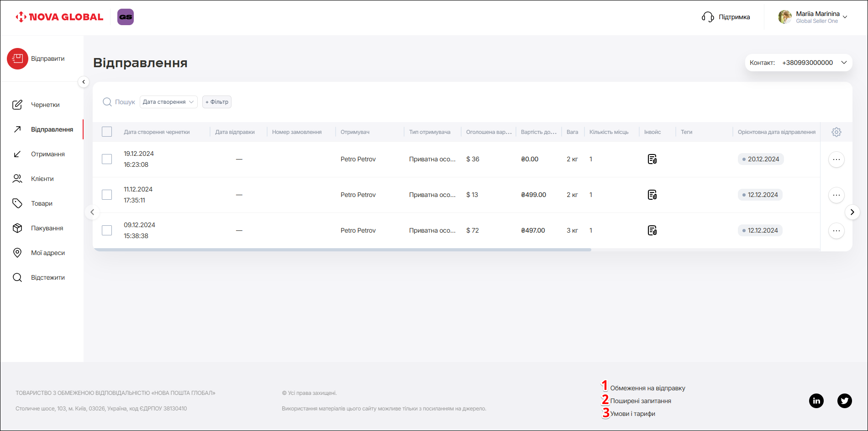Check the 09.12.2024 shipment row checkbox
This screenshot has width=868, height=431.
tap(107, 230)
